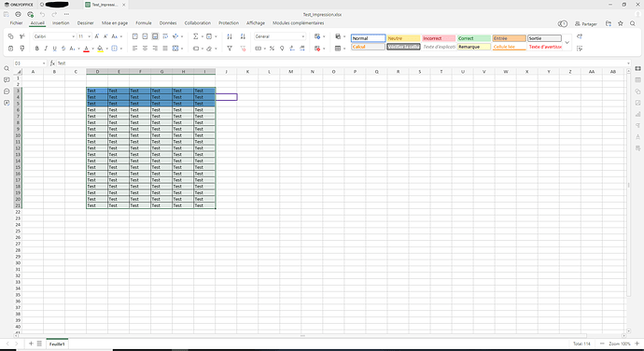Switch to the Mise en page tab
644x351 pixels.
click(115, 23)
